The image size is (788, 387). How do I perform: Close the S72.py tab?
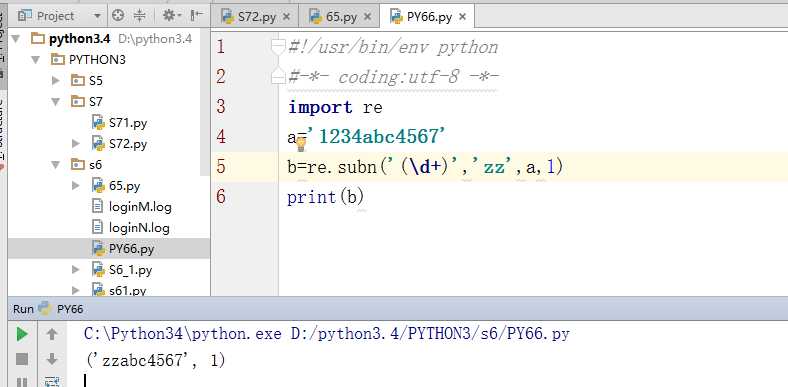point(286,17)
